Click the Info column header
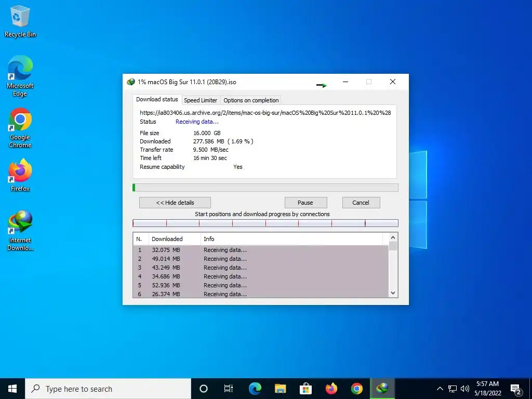Screen dimensions: 532x399 tap(291, 239)
